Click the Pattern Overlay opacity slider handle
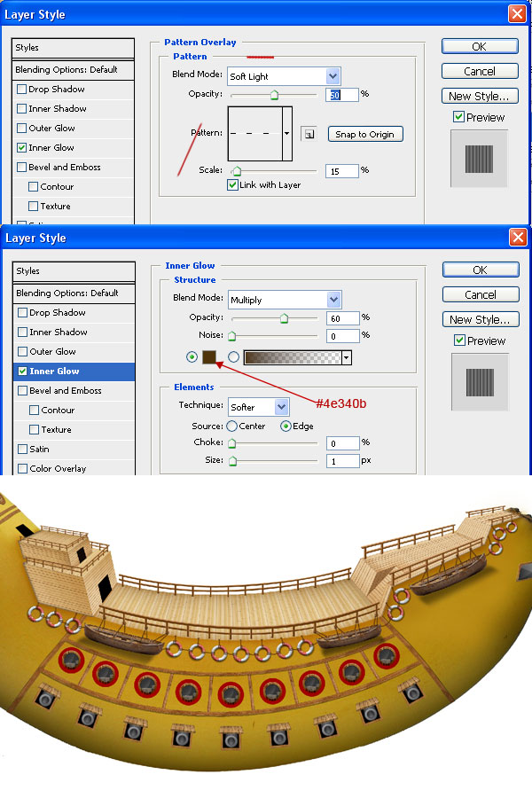Image resolution: width=532 pixels, height=798 pixels. (x=274, y=95)
